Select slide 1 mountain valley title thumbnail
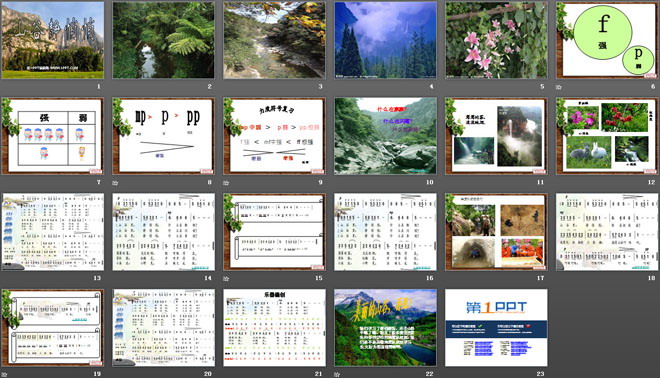The image size is (660, 378). (x=53, y=40)
